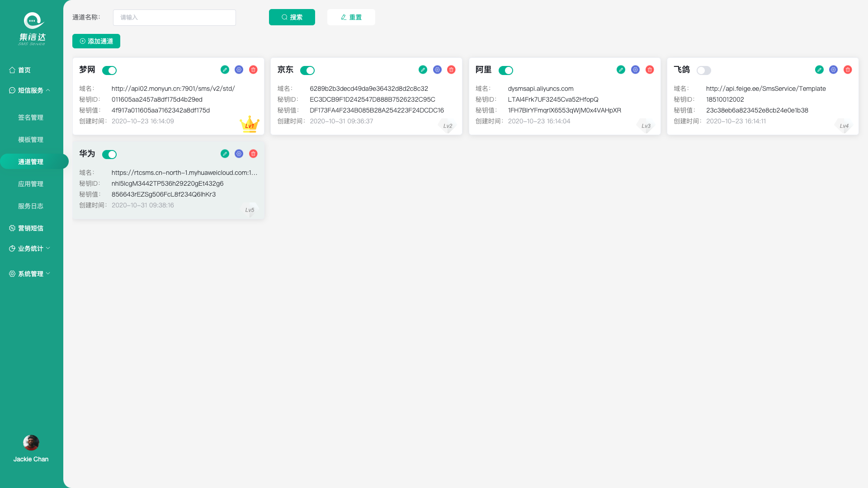Click the 添加通道 button
Screen dimensions: 868x488
[96, 41]
